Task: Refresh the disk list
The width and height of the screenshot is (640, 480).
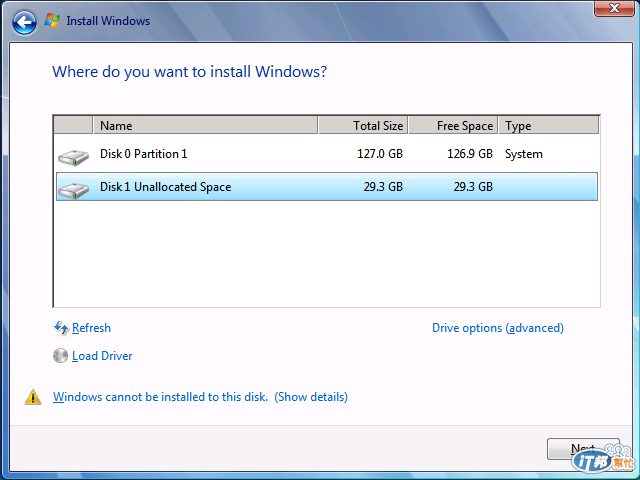Action: (x=91, y=328)
